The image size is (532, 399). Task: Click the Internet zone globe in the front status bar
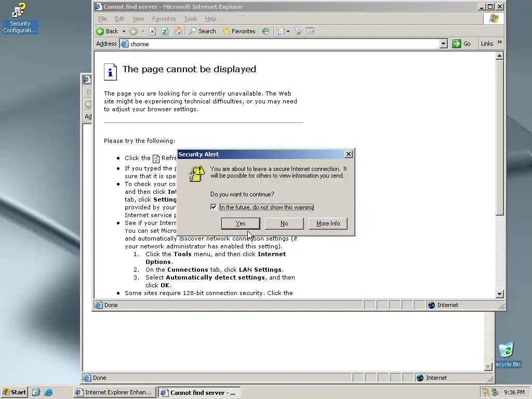pos(432,305)
